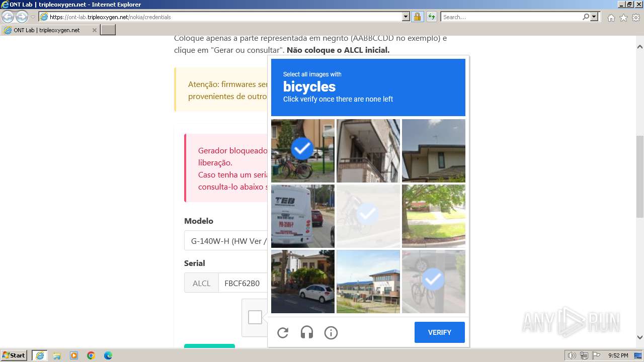644x362 pixels.
Task: Open captcha help info icon
Action: 331,332
